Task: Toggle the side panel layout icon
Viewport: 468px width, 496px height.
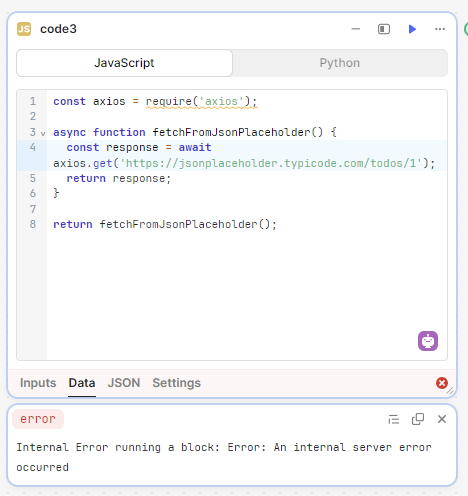Action: pyautogui.click(x=384, y=29)
